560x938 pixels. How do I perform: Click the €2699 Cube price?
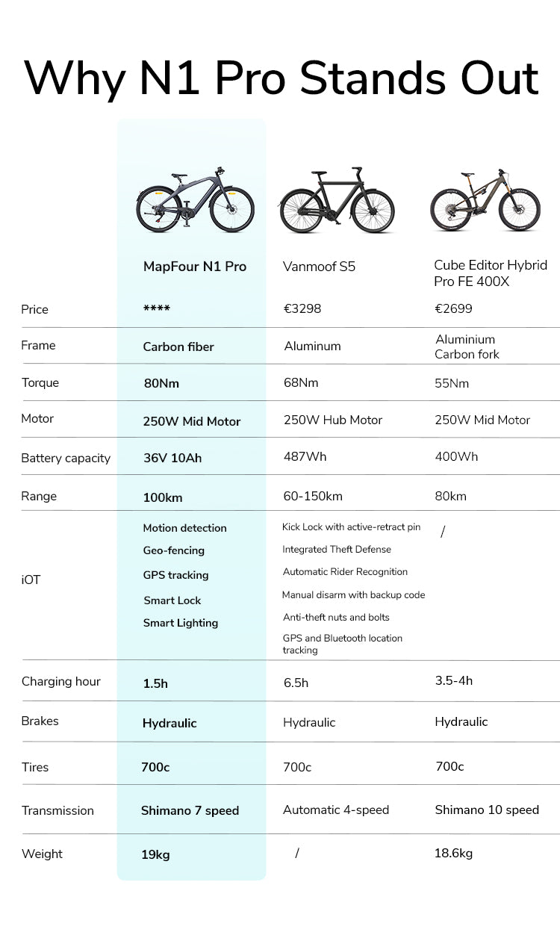pyautogui.click(x=453, y=308)
